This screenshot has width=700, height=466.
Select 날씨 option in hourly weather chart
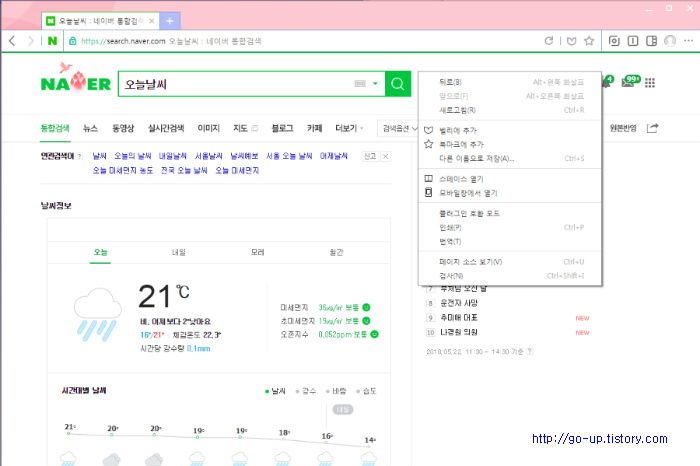click(275, 391)
